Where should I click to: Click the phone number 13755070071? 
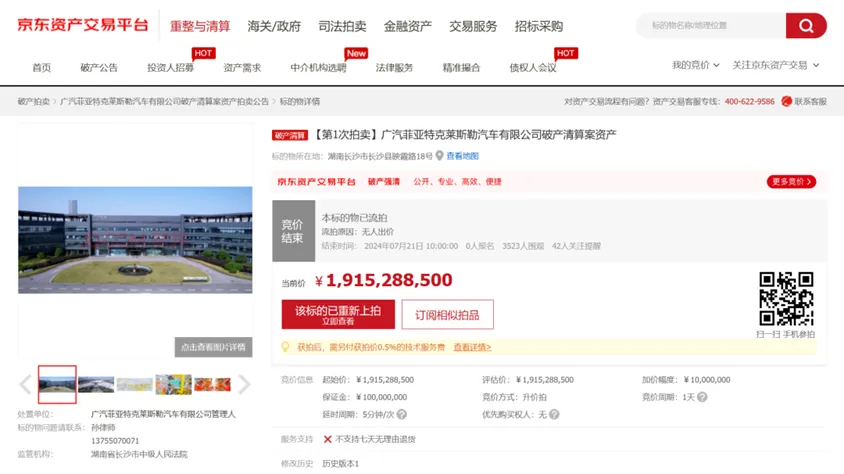pyautogui.click(x=115, y=441)
